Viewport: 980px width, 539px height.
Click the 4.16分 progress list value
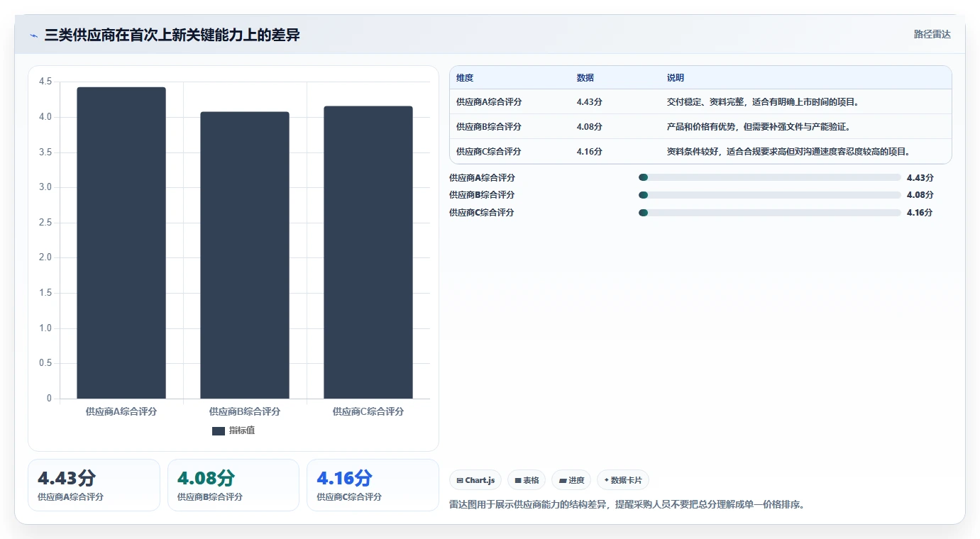click(920, 213)
